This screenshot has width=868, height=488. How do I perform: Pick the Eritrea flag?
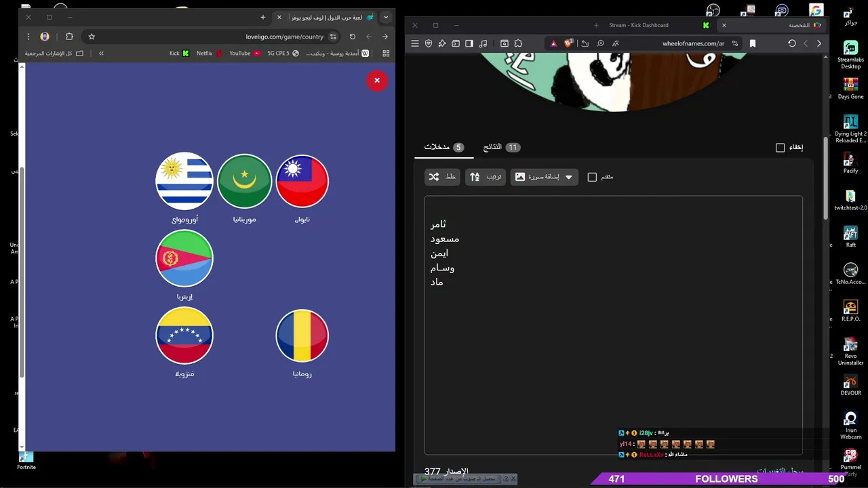184,258
